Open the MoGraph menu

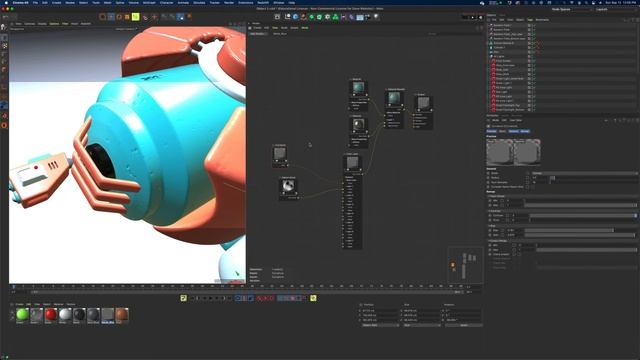tap(149, 2)
